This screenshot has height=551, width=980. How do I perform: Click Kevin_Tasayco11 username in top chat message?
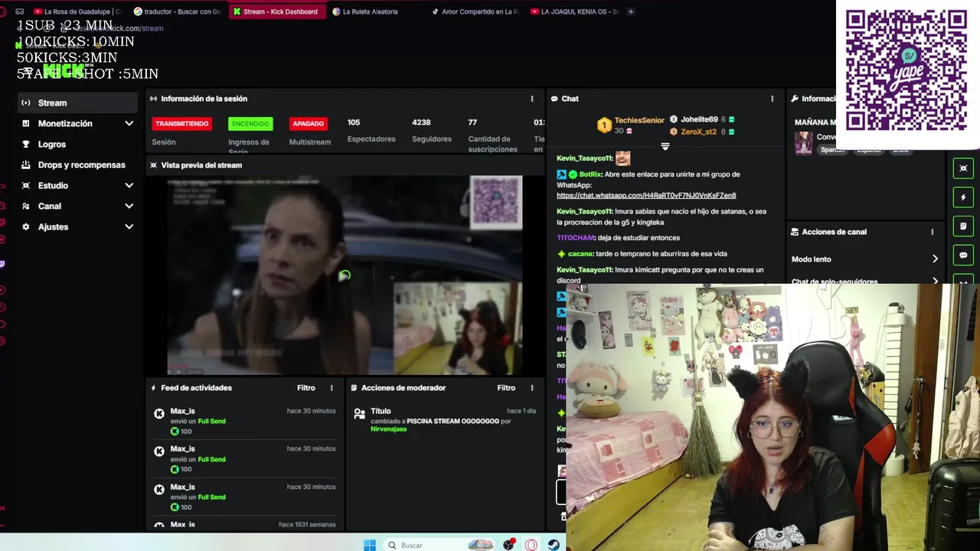click(584, 158)
